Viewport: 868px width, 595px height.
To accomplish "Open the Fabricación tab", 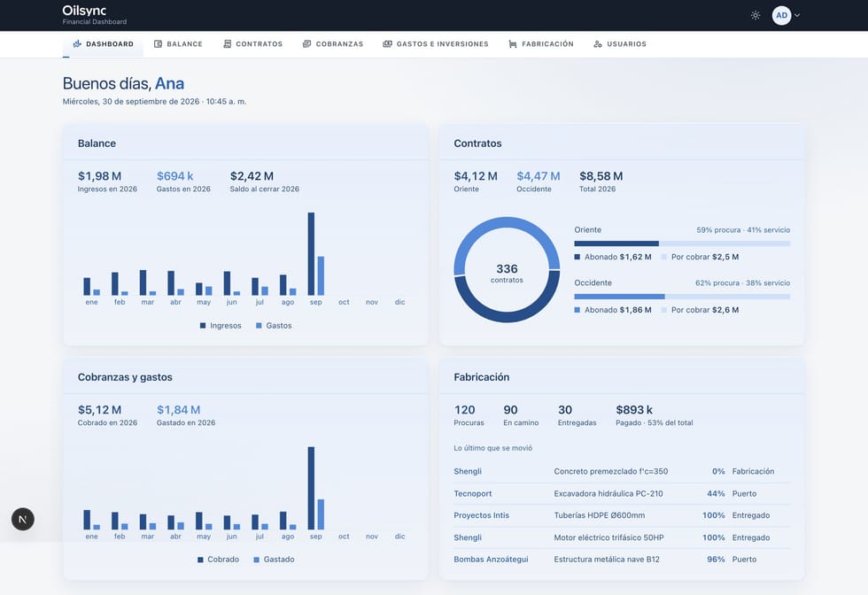I will click(541, 43).
